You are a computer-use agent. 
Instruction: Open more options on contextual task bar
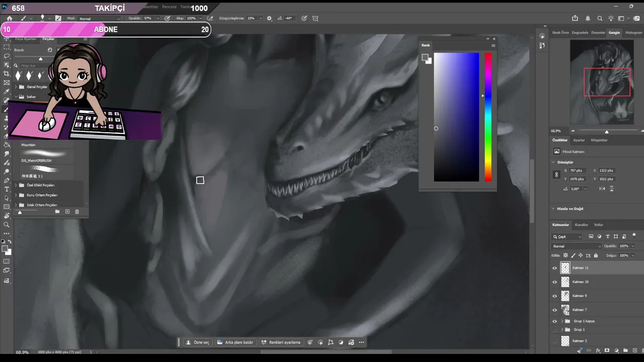[x=361, y=342]
